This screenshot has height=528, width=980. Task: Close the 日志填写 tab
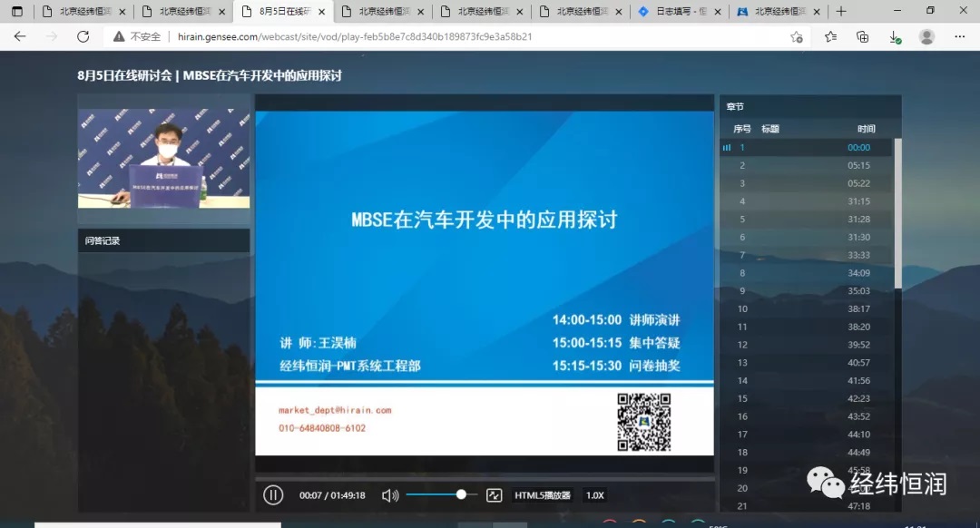tap(718, 11)
